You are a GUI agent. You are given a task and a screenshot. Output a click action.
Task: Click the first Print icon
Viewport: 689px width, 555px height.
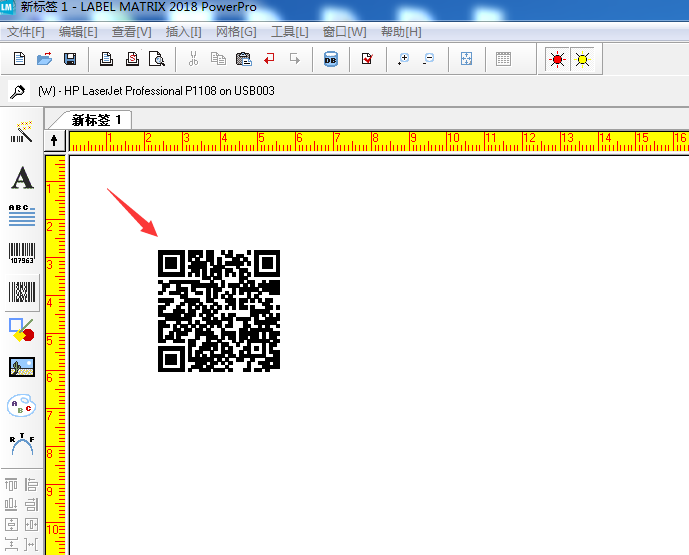[106, 58]
